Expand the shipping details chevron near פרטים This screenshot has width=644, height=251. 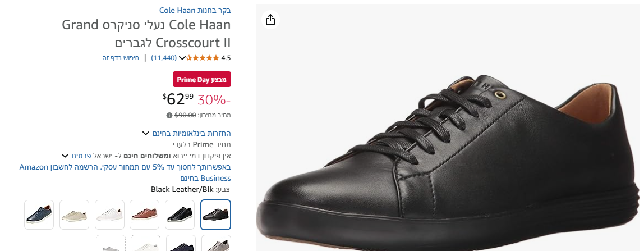tap(65, 155)
